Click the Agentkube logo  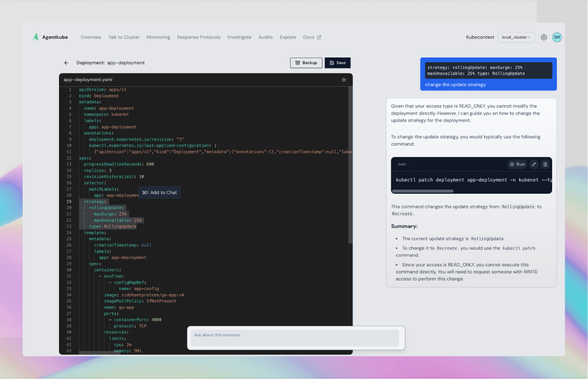50,37
